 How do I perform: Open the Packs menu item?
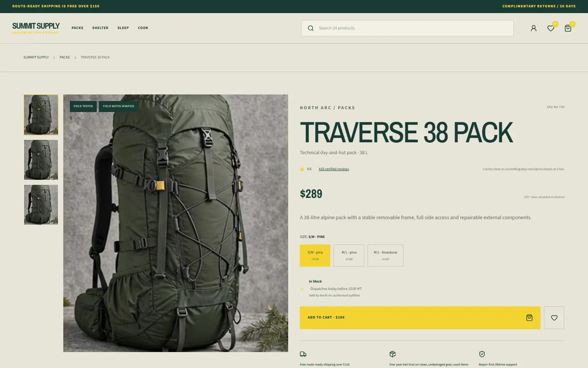click(x=77, y=28)
